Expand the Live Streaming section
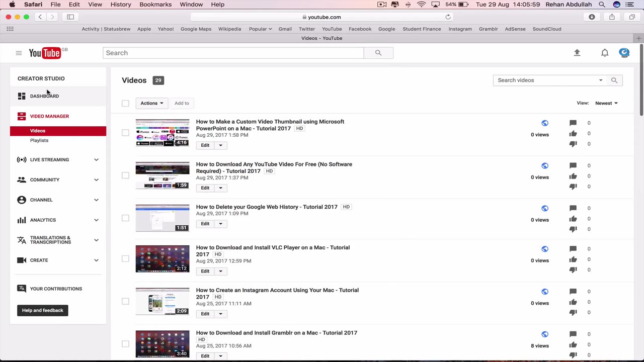Screen dimensions: 644x362 [x=96, y=159]
